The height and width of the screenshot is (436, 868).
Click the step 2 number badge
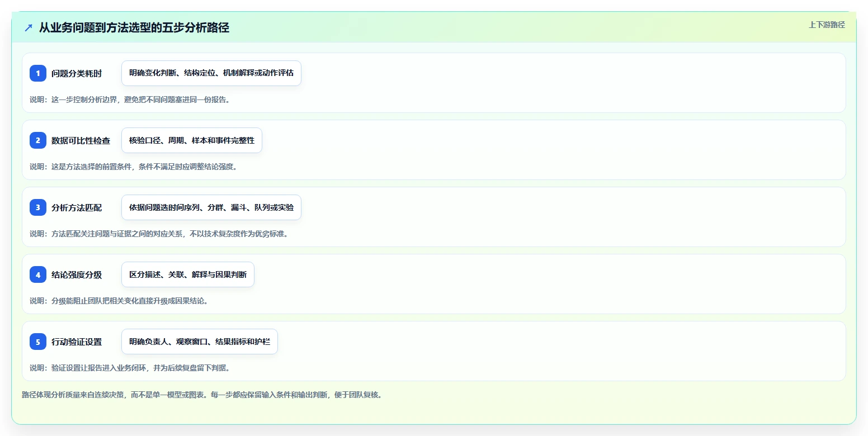coord(38,140)
